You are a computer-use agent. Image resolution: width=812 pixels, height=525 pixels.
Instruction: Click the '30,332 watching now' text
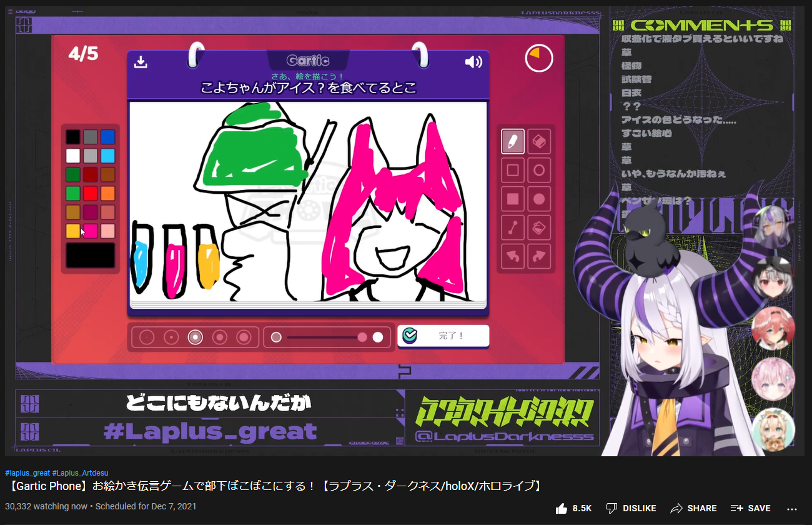(x=45, y=506)
